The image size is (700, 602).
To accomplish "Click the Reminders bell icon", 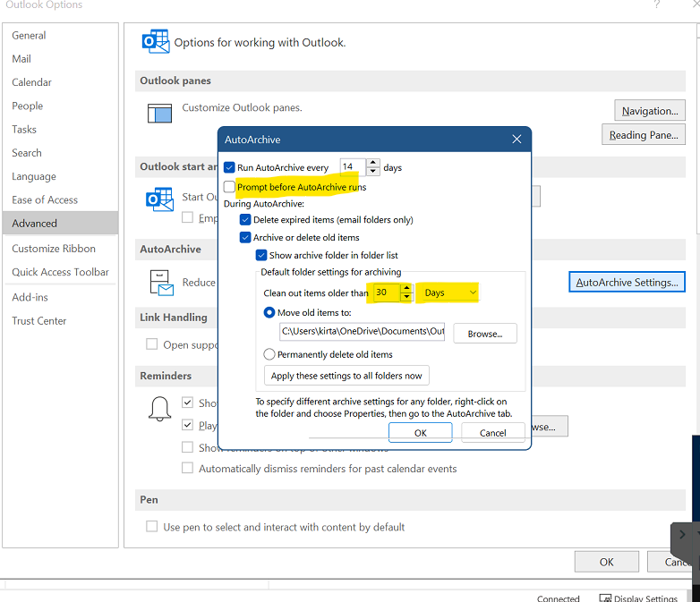I will (159, 409).
